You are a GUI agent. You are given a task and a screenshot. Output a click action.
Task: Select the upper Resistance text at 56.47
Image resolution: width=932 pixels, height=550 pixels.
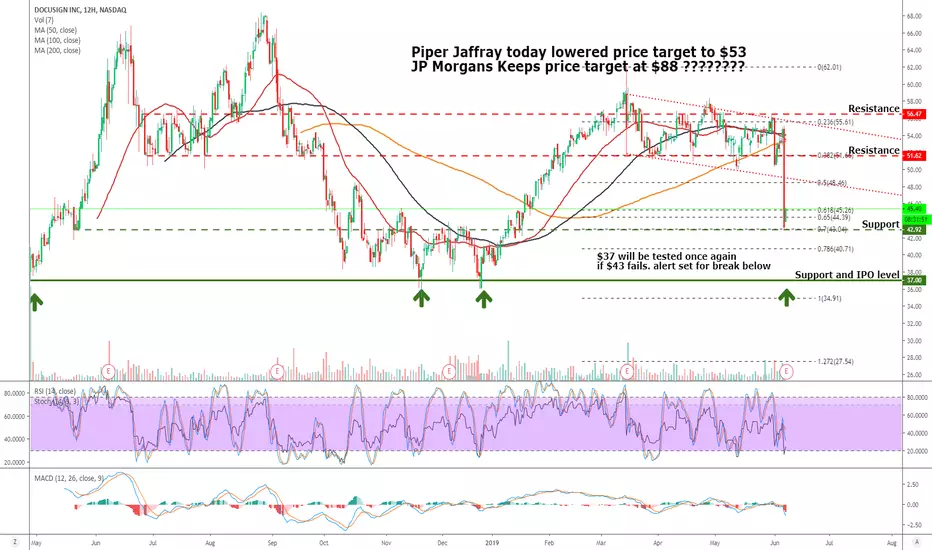tap(873, 108)
